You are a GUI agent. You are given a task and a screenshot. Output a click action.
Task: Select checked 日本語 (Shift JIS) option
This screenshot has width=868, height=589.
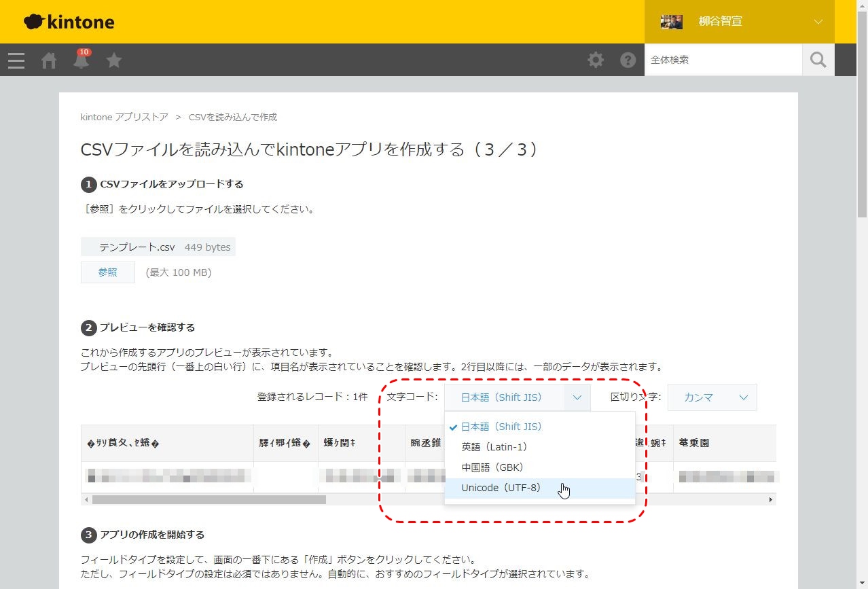[501, 427]
